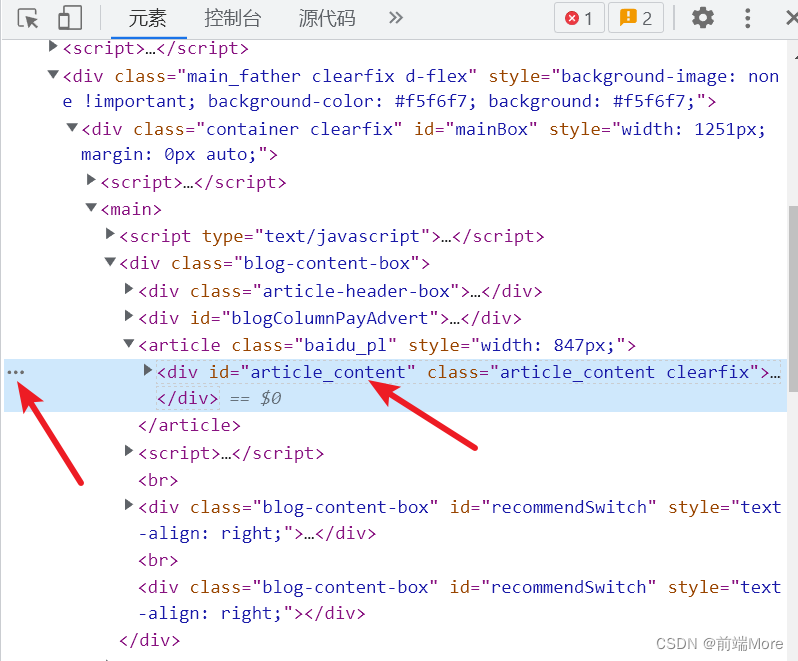The height and width of the screenshot is (661, 798).
Task: Click the red error count badge
Action: pos(579,18)
